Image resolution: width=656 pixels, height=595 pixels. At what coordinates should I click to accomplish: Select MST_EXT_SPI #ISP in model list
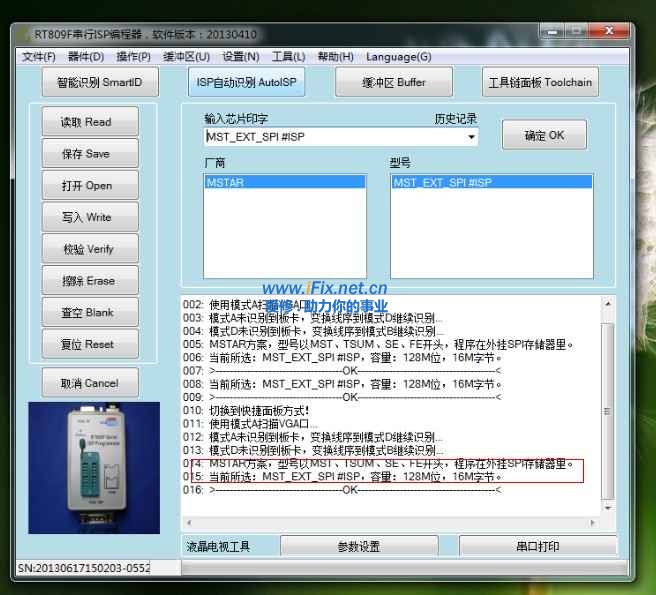[490, 183]
